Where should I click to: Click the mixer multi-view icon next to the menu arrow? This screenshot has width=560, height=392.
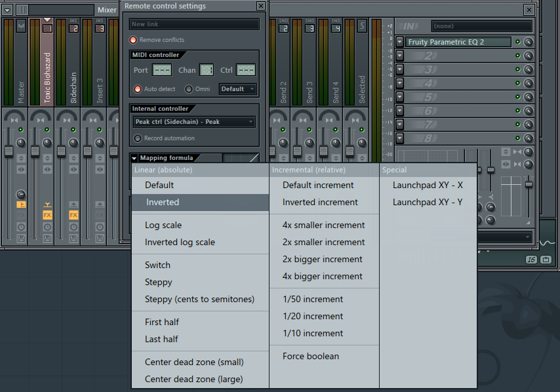[22, 10]
